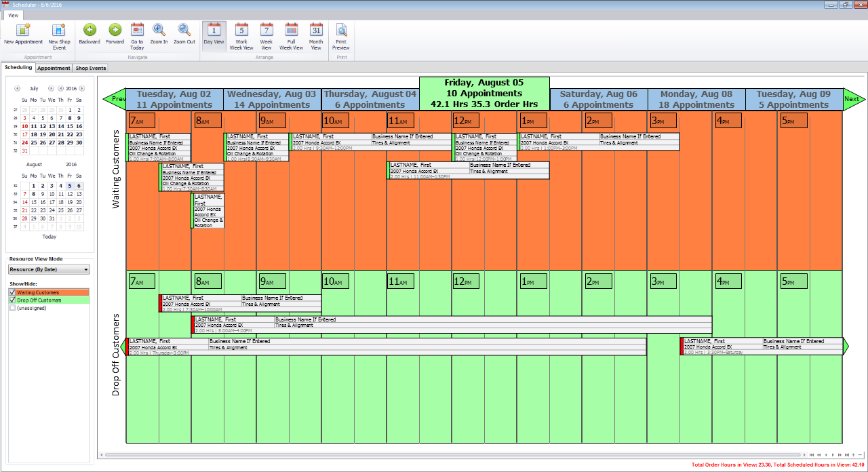
Task: Toggle the Waiting Customers checkbox
Action: click(12, 292)
